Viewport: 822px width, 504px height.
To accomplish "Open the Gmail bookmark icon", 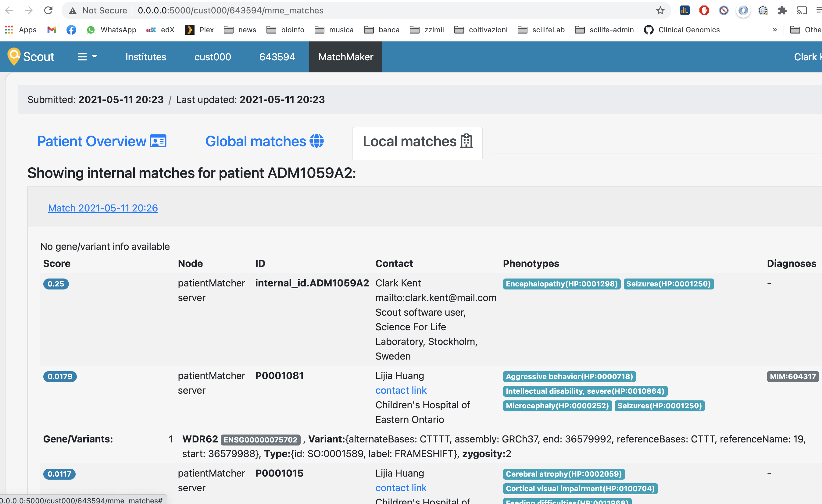I will coord(52,30).
